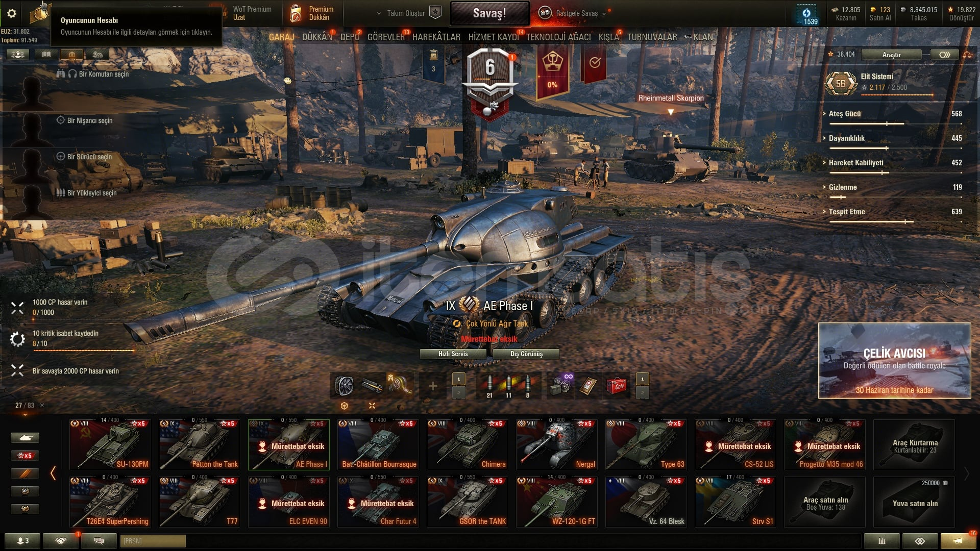Image resolution: width=980 pixels, height=551 pixels.
Task: Open the empty equipment slot plus icon
Action: (432, 386)
